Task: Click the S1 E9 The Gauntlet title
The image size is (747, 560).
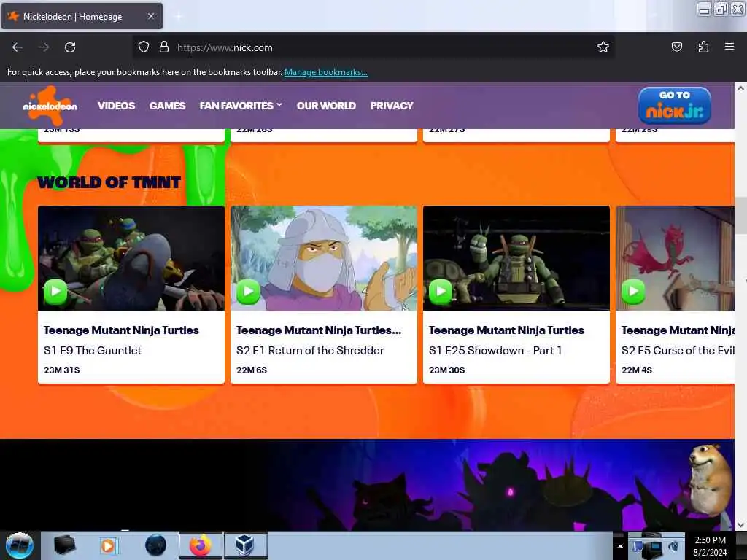Action: coord(93,351)
